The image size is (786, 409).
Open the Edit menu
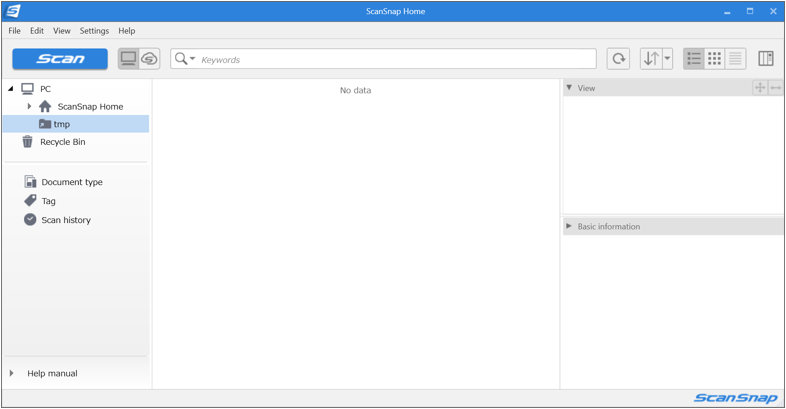[37, 31]
